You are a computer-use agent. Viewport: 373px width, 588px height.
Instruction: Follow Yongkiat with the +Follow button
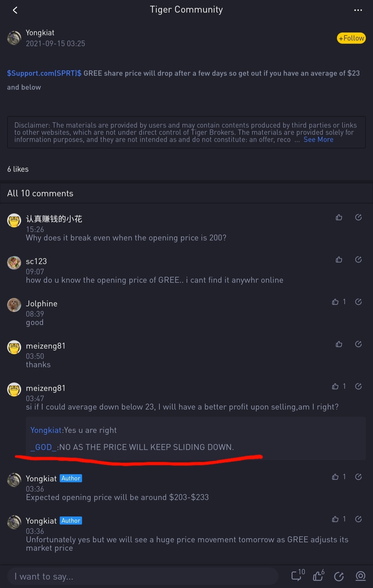351,38
